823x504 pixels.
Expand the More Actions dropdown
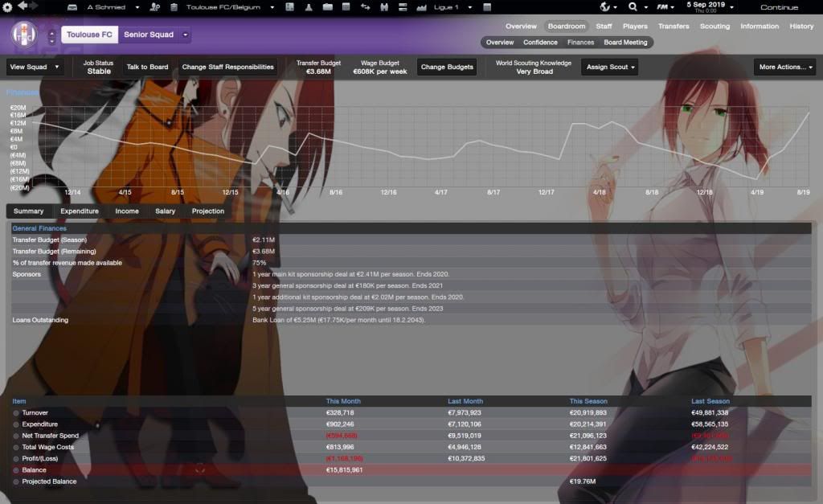(784, 68)
